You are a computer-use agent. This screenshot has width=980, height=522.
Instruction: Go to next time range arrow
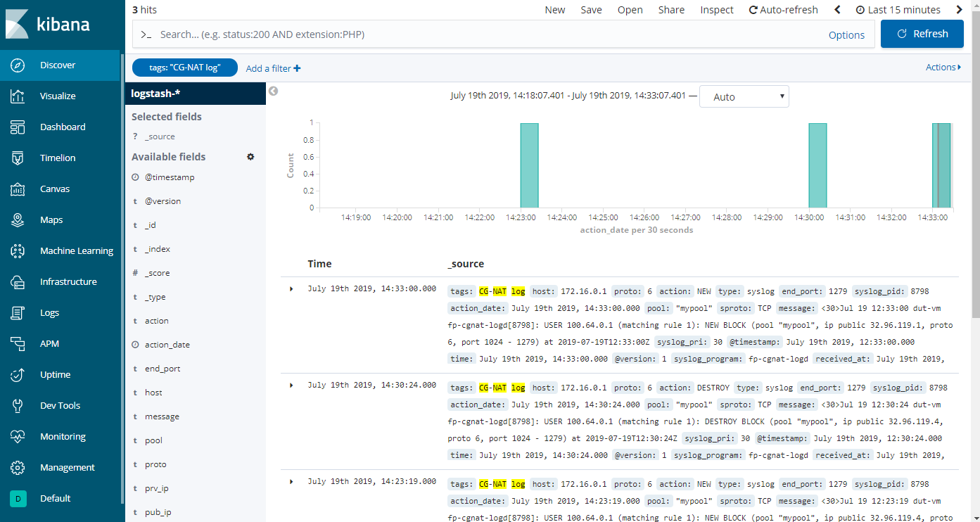point(960,10)
